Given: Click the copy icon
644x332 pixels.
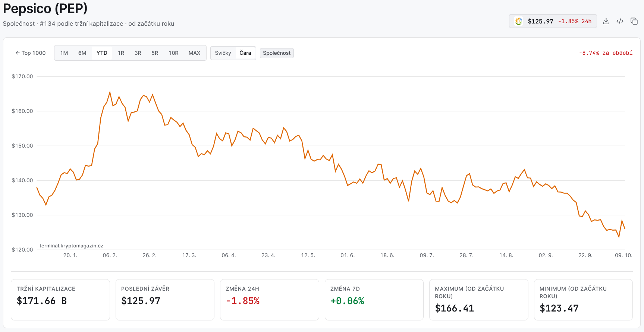Looking at the screenshot, I should (634, 21).
